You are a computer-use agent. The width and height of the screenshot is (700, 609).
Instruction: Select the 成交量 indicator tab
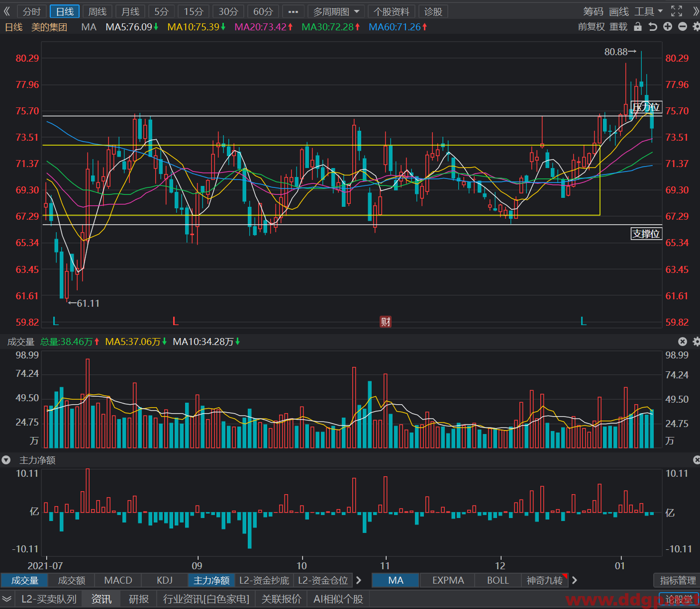25,580
